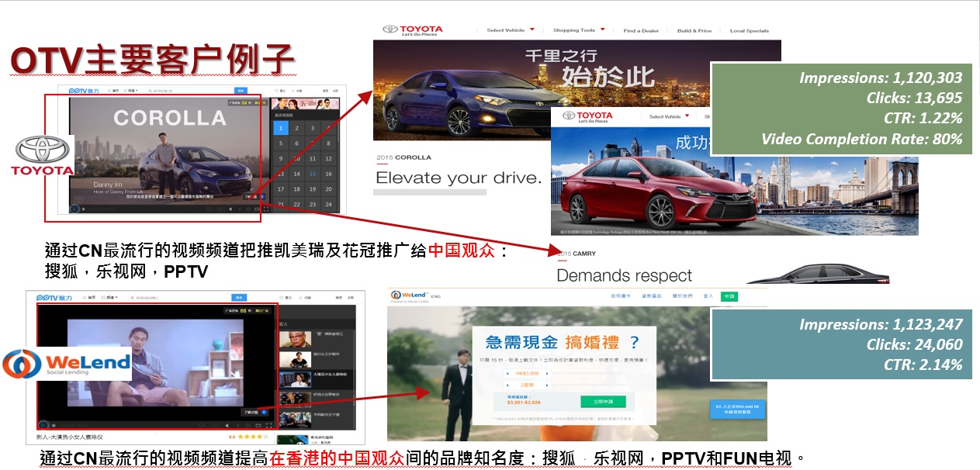Click the play button in the WeLend video player
The image size is (980, 470).
(44, 425)
